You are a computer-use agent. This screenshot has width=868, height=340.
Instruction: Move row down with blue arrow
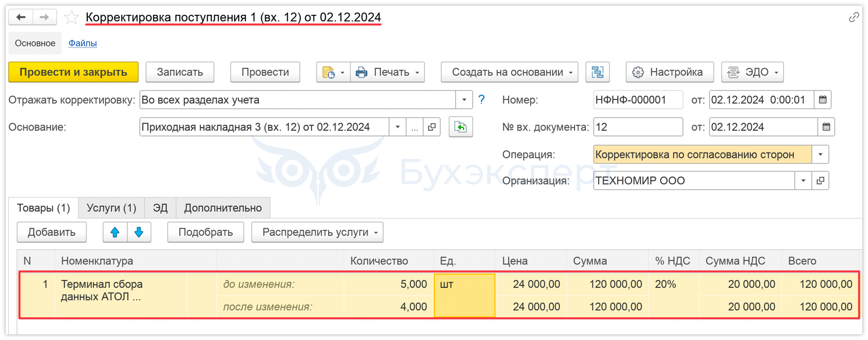click(139, 232)
